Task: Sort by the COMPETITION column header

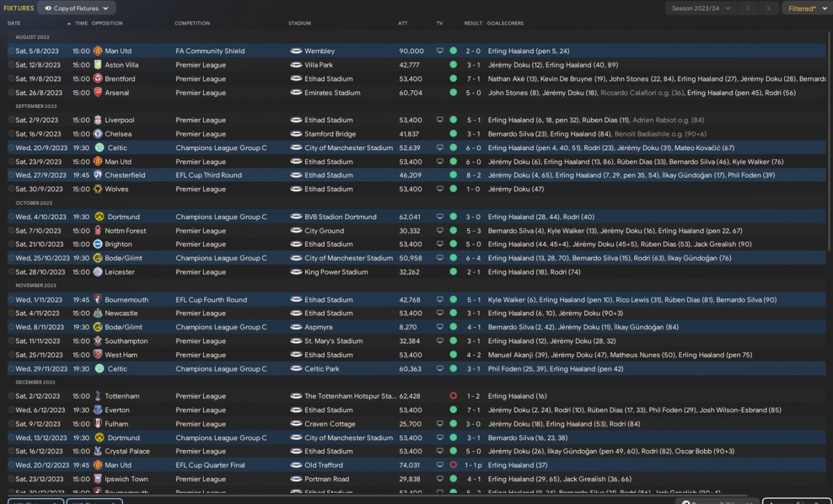Action: [192, 23]
